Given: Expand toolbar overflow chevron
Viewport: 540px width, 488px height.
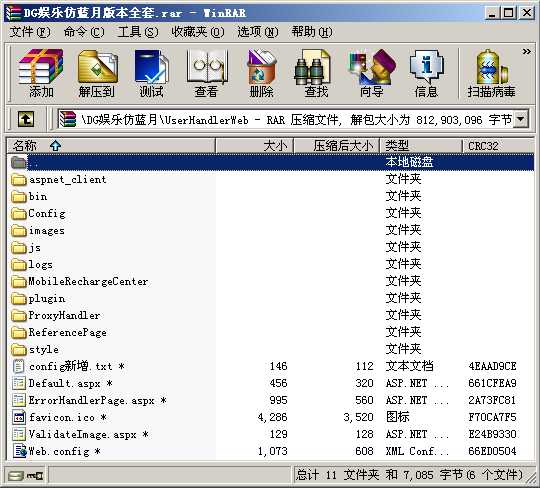Looking at the screenshot, I should pos(526,52).
